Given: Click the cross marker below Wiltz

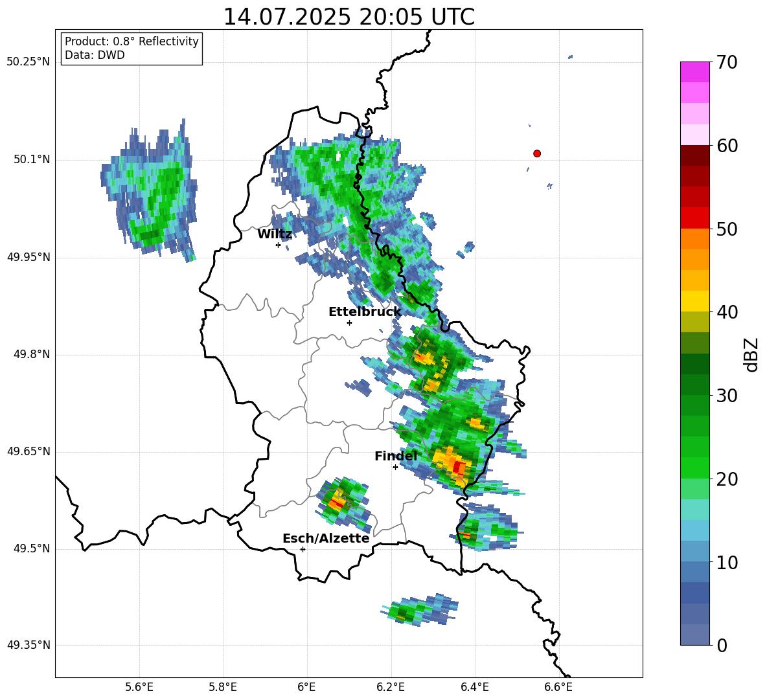Looking at the screenshot, I should point(279,245).
